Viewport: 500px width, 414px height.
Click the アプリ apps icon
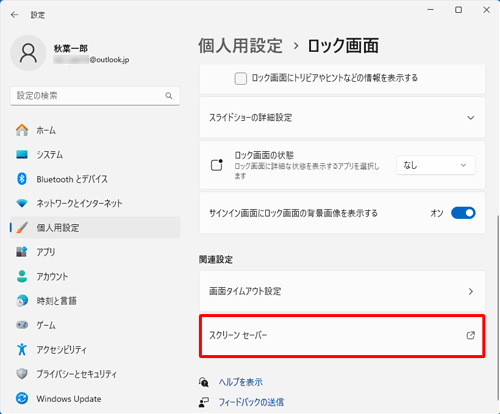22,252
